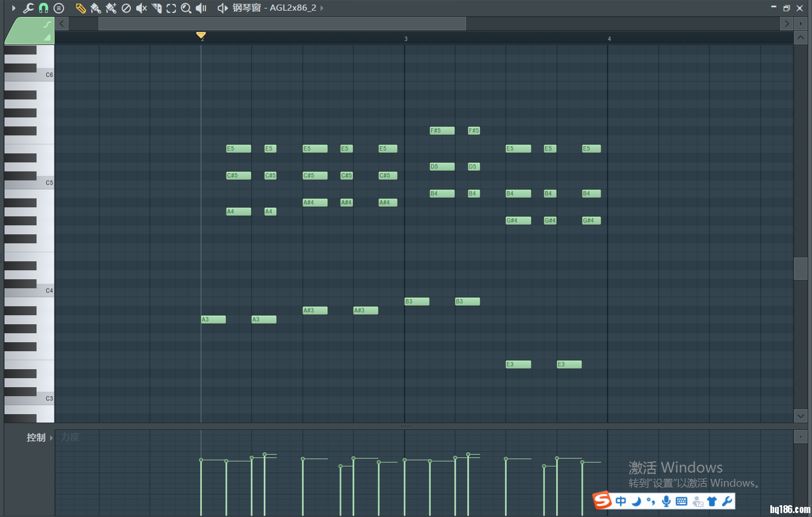
Task: Click velocity handle at playhead position
Action: click(x=201, y=460)
